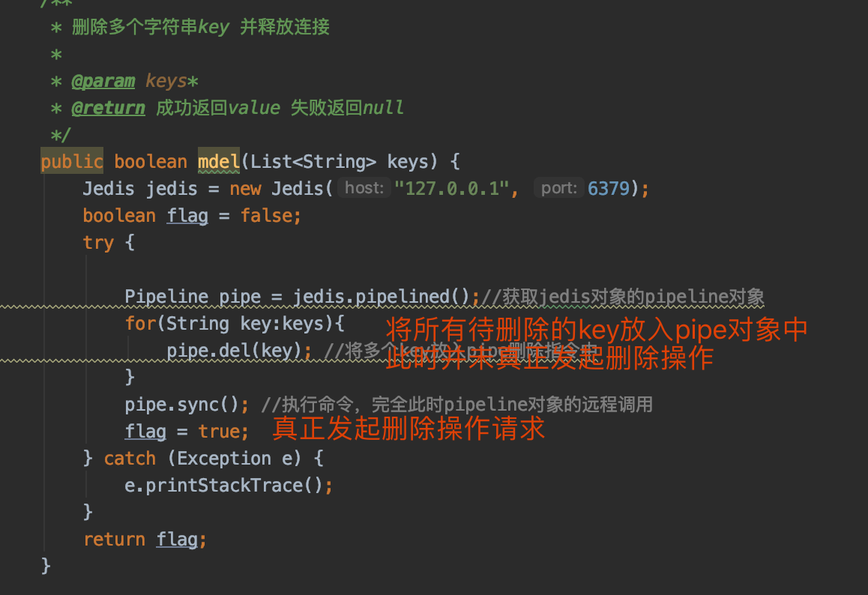Click the public keyword of mdel

72,162
